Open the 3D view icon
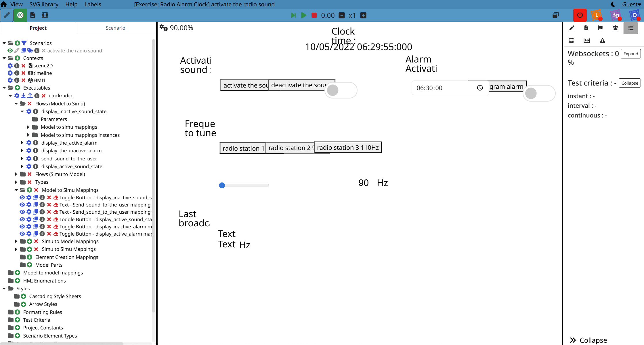The height and width of the screenshot is (345, 644). point(616,15)
